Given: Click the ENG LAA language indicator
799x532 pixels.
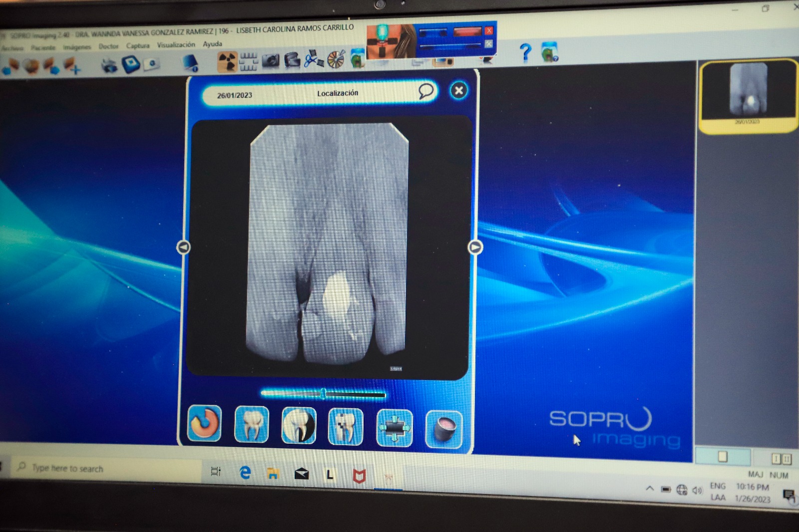Looking at the screenshot, I should coord(718,492).
